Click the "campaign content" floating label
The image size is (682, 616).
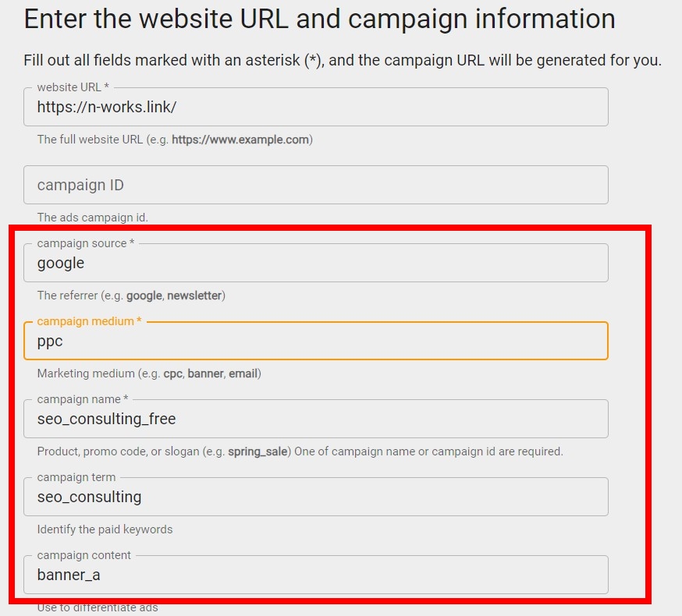(83, 555)
